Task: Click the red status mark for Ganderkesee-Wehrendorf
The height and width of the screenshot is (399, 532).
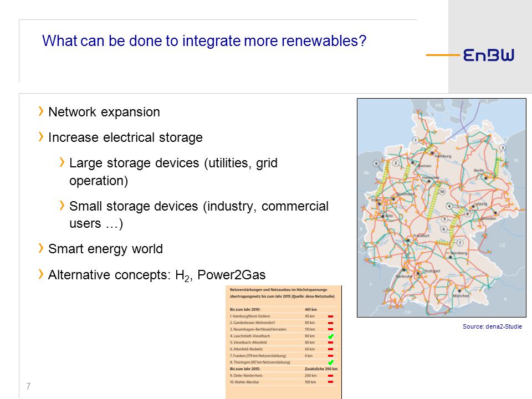Action: [330, 323]
